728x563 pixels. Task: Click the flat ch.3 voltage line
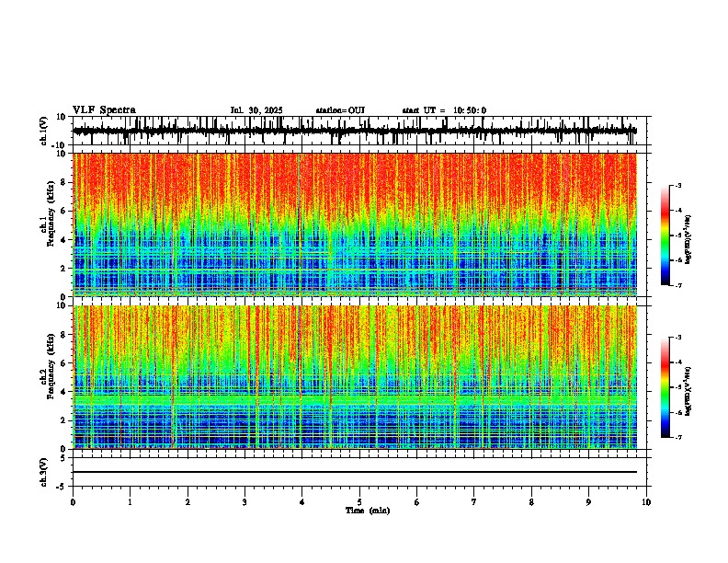[355, 472]
